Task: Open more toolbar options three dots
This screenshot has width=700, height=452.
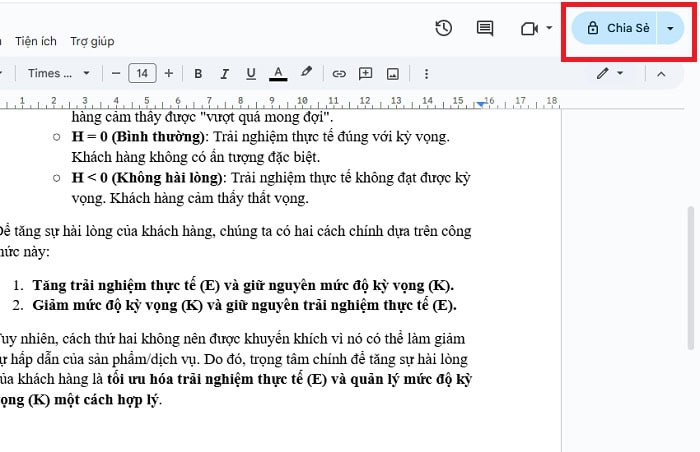Action: coord(426,74)
